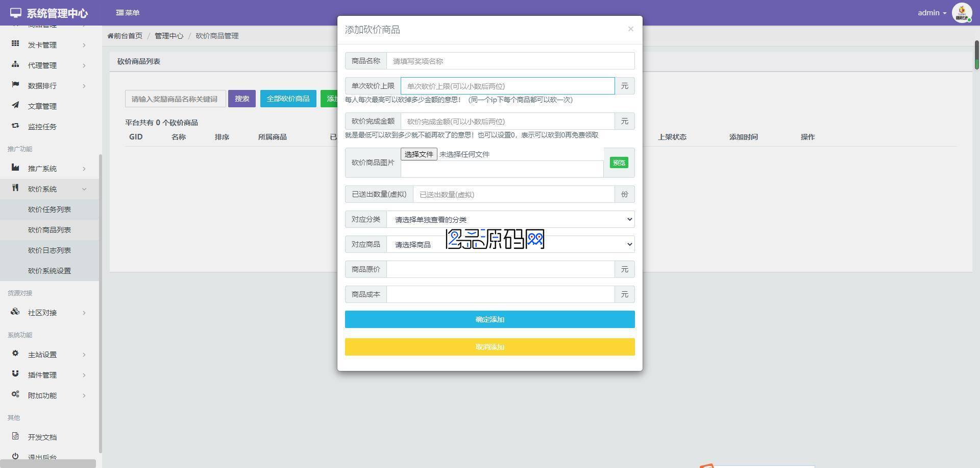Click the green 预览 preview button

[619, 162]
